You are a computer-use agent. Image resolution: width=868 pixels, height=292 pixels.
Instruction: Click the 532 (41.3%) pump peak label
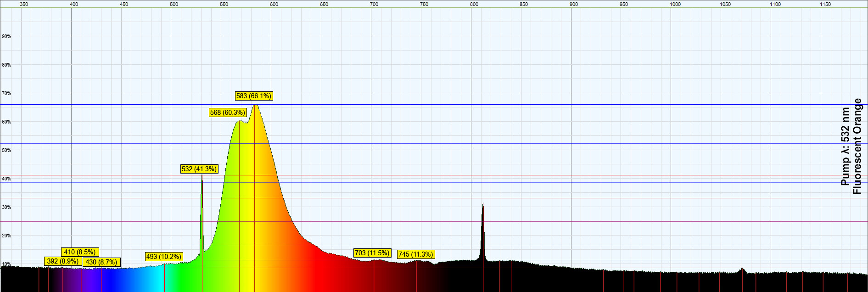click(199, 169)
